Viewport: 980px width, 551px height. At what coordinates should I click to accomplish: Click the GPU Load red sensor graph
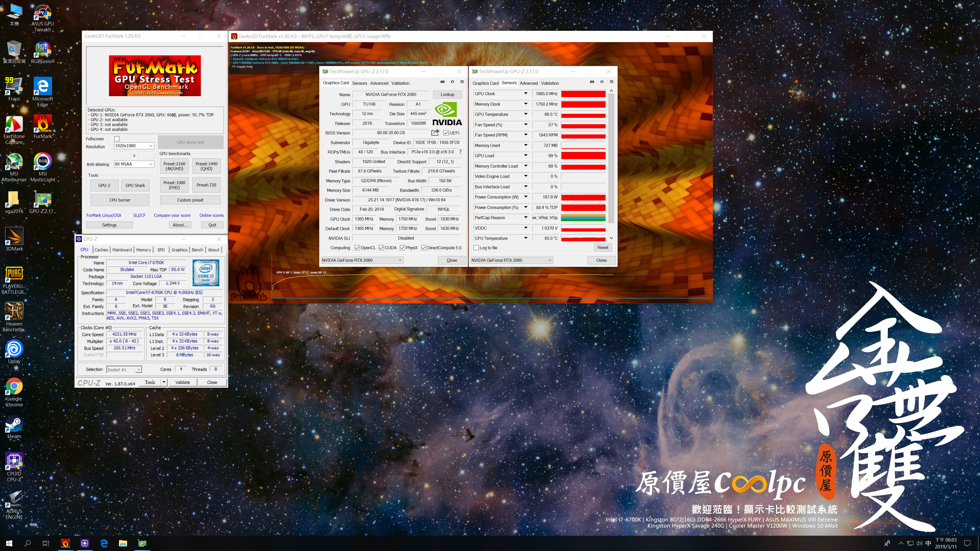click(x=583, y=156)
